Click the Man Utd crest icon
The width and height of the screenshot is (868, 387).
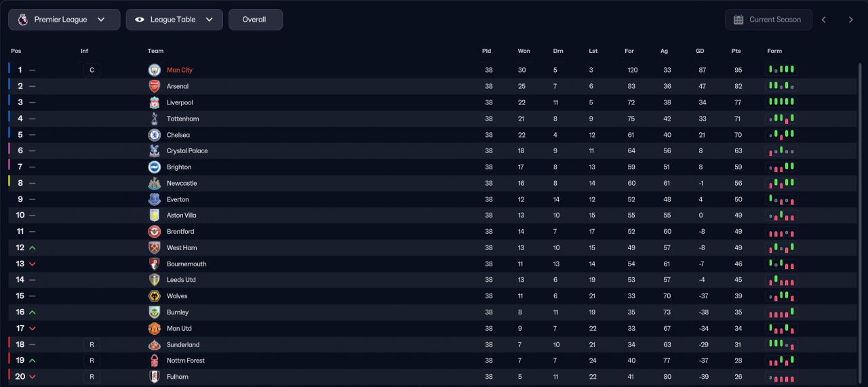pos(155,329)
